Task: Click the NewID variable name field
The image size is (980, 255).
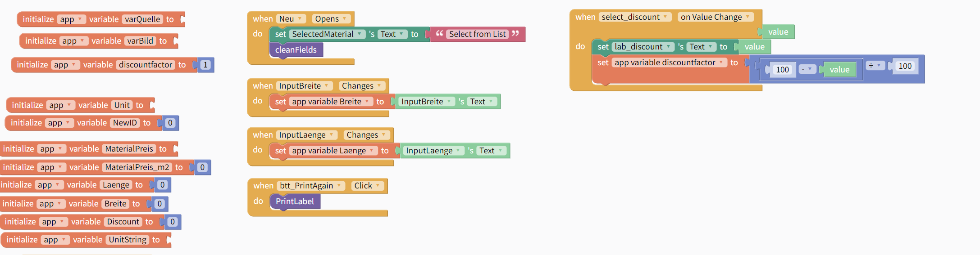Action: coord(125,123)
